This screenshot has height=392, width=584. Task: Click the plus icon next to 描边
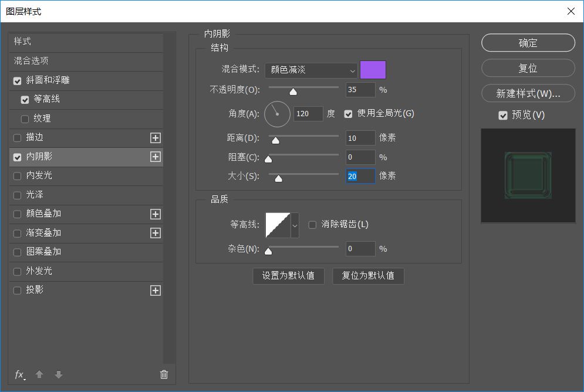click(155, 138)
